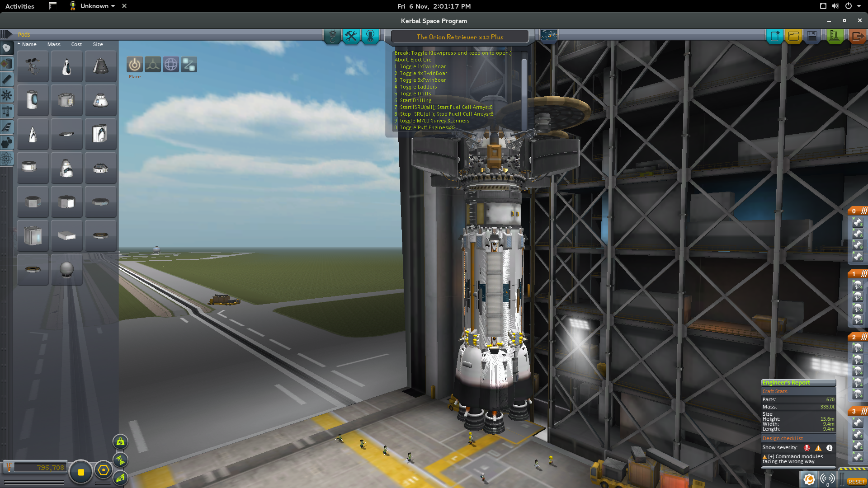The width and height of the screenshot is (868, 488).
Task: Open the Science parts category
Action: (6, 158)
